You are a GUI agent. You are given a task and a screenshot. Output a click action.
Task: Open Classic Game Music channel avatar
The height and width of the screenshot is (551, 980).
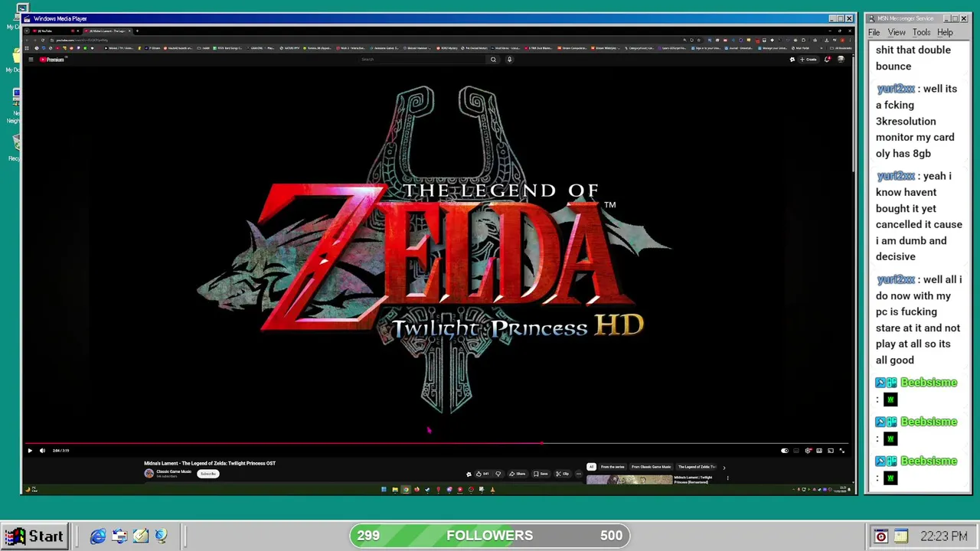(149, 474)
